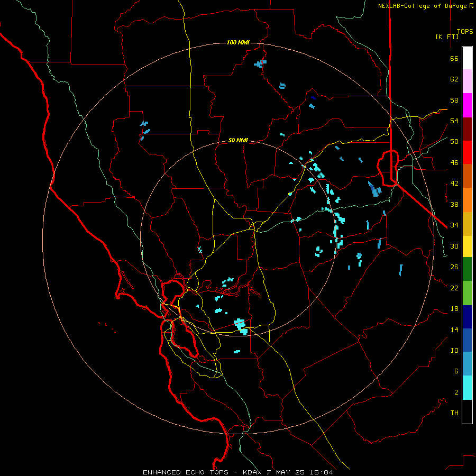Select the "10" legend value

(454, 350)
